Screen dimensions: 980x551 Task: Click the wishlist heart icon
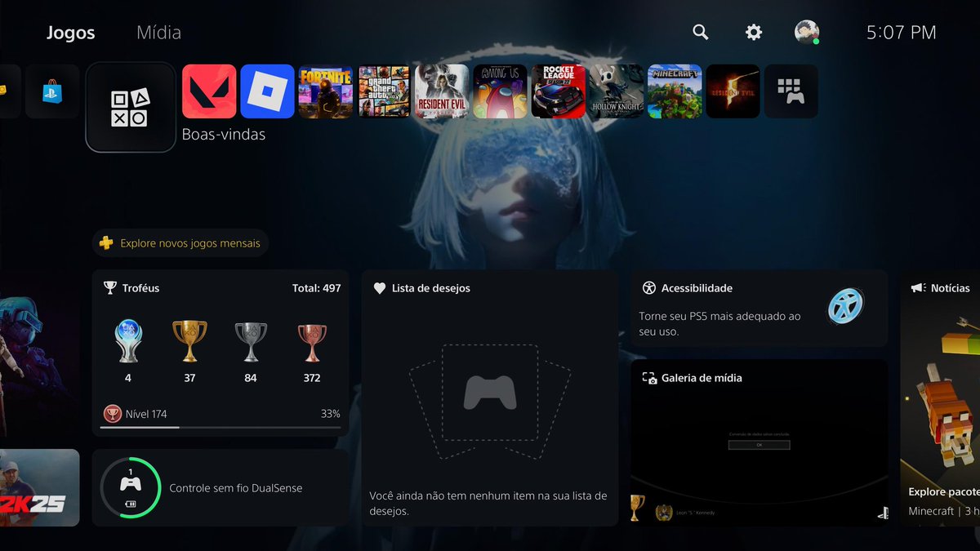tap(379, 288)
